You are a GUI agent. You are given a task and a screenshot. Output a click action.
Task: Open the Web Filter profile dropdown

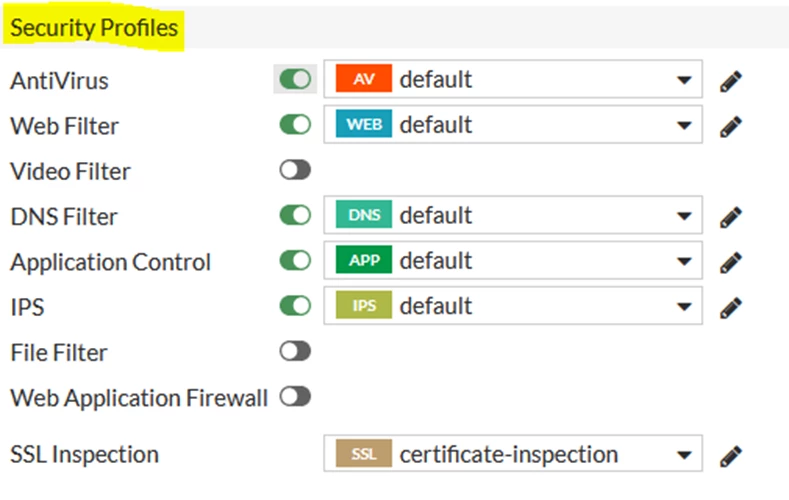pos(513,124)
